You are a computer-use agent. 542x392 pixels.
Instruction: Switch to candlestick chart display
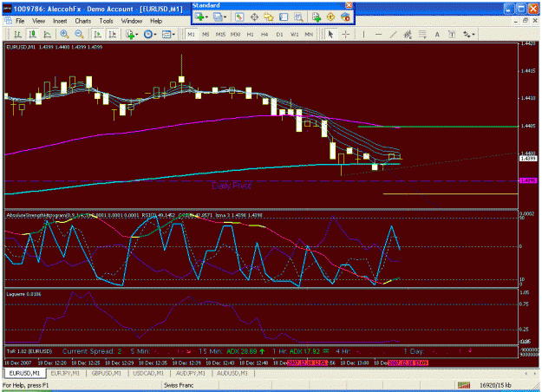[x=32, y=34]
